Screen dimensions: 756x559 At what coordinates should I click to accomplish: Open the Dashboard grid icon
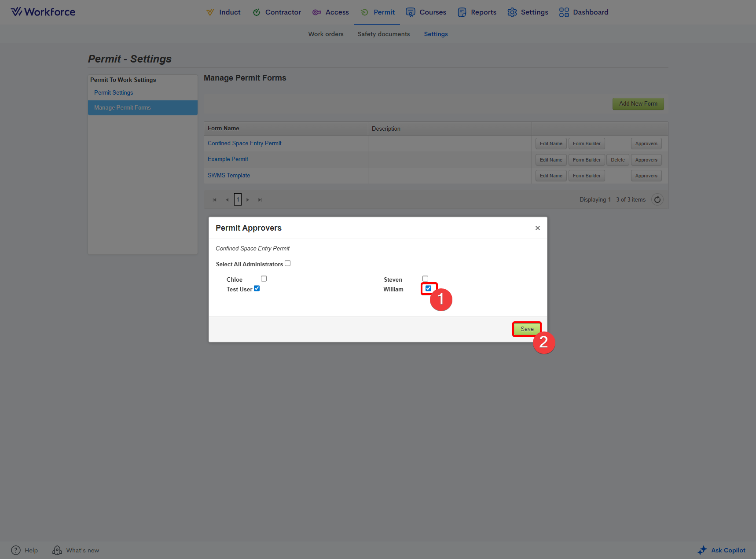pos(564,12)
